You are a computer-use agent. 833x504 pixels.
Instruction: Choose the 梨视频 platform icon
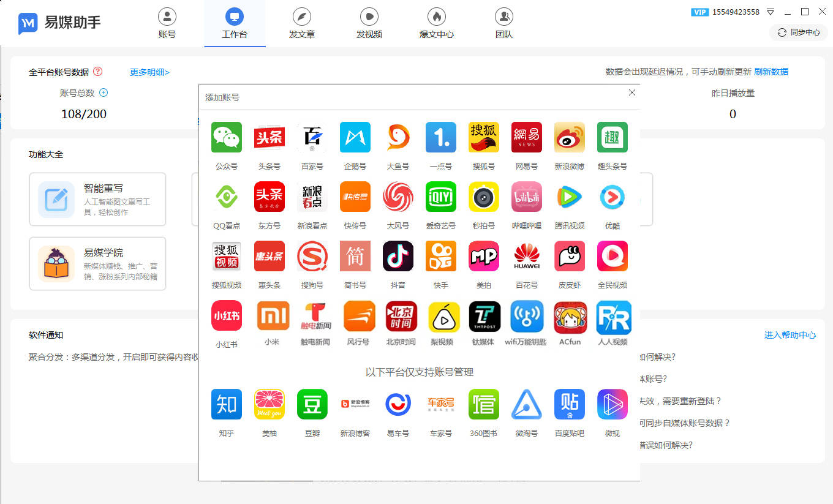coord(444,316)
